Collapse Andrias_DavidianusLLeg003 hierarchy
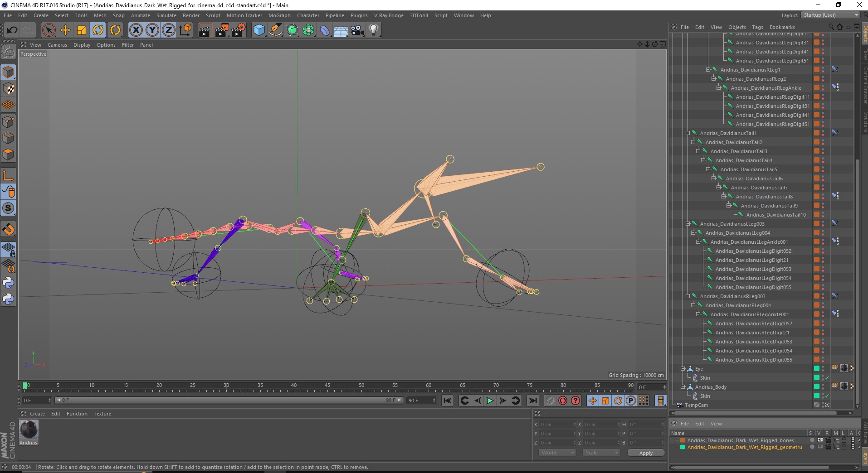 [688, 224]
